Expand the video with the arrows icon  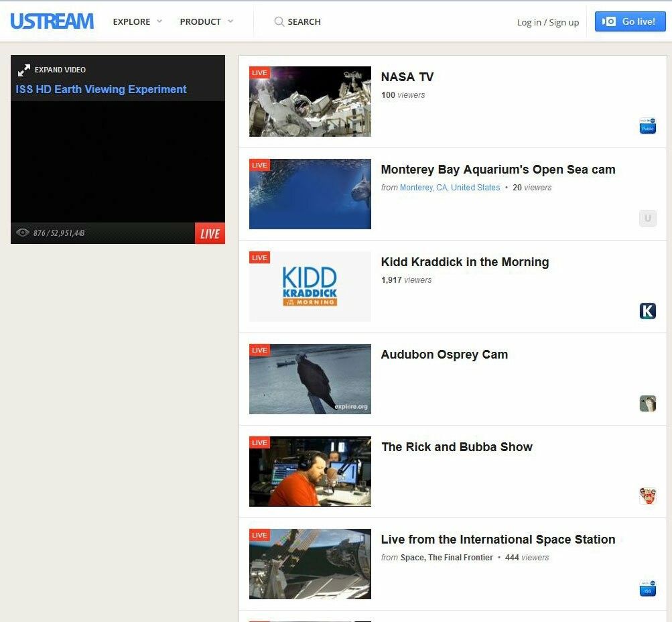(24, 70)
